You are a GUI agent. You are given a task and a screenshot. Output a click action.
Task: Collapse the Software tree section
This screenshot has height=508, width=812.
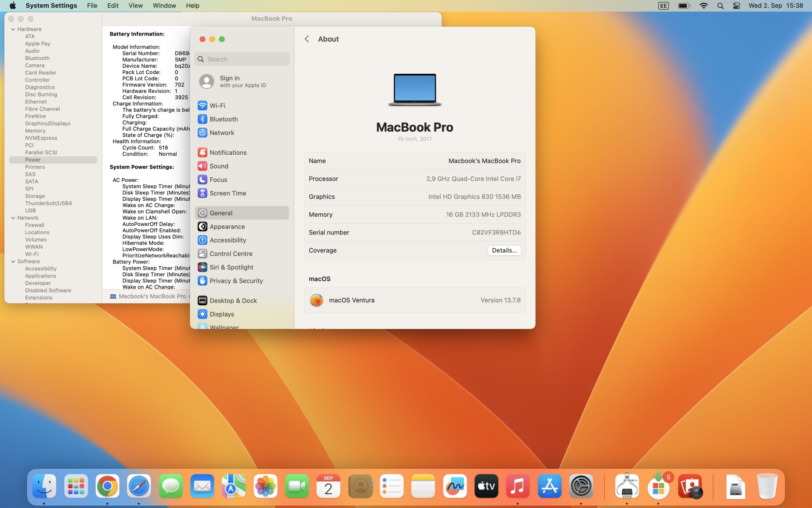pos(13,261)
